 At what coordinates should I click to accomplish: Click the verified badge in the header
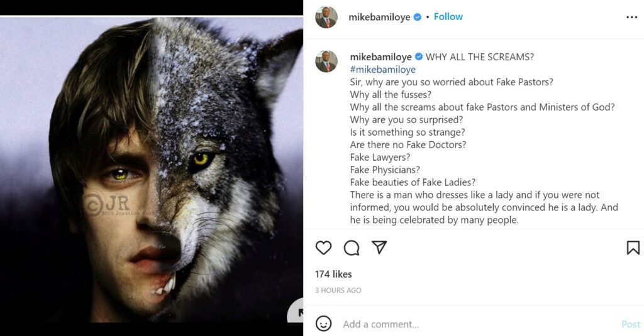[x=417, y=18]
